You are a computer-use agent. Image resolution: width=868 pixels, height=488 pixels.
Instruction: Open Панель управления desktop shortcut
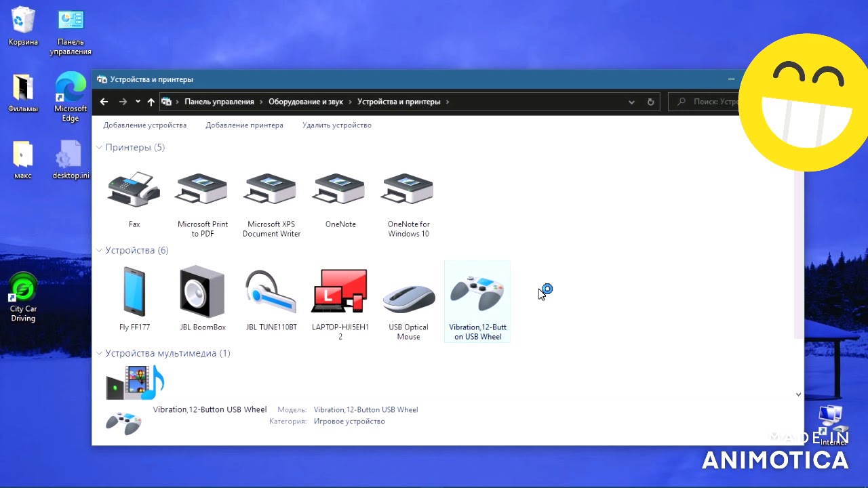click(x=71, y=33)
